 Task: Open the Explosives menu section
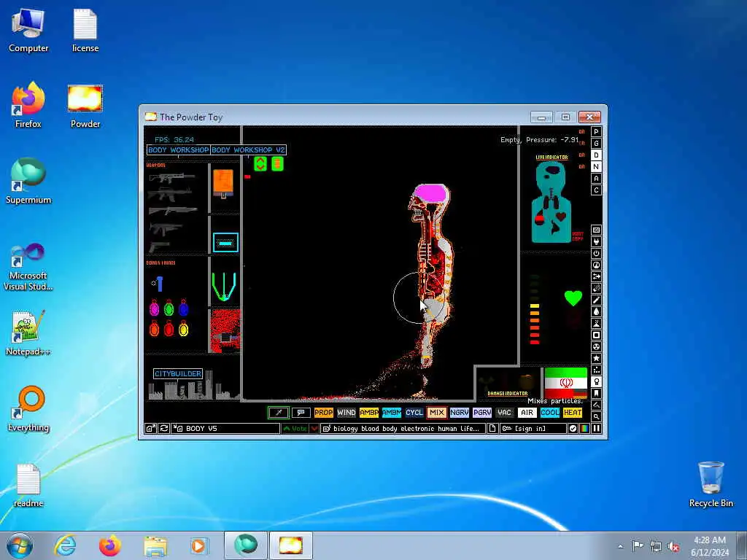click(x=596, y=289)
